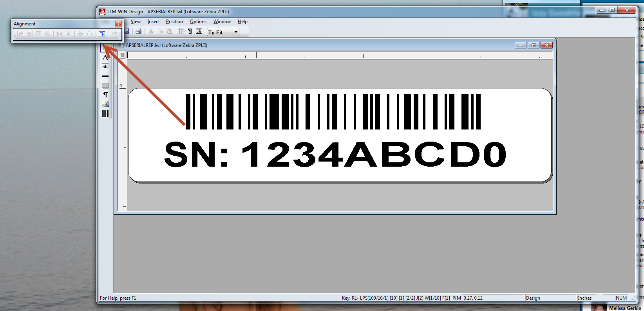
Task: Click the APSERIALREP.lwl document icon
Action: coord(121,45)
